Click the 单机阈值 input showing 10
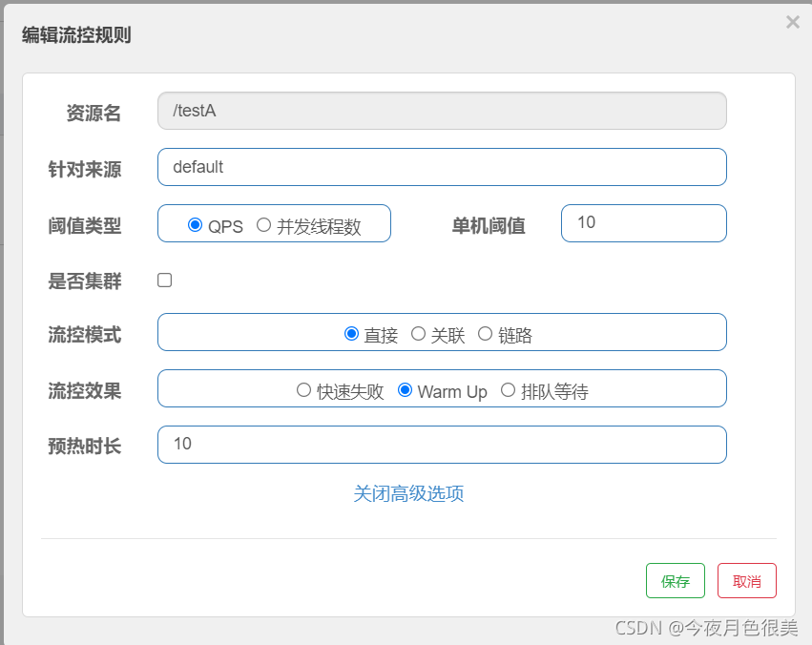 coord(643,223)
